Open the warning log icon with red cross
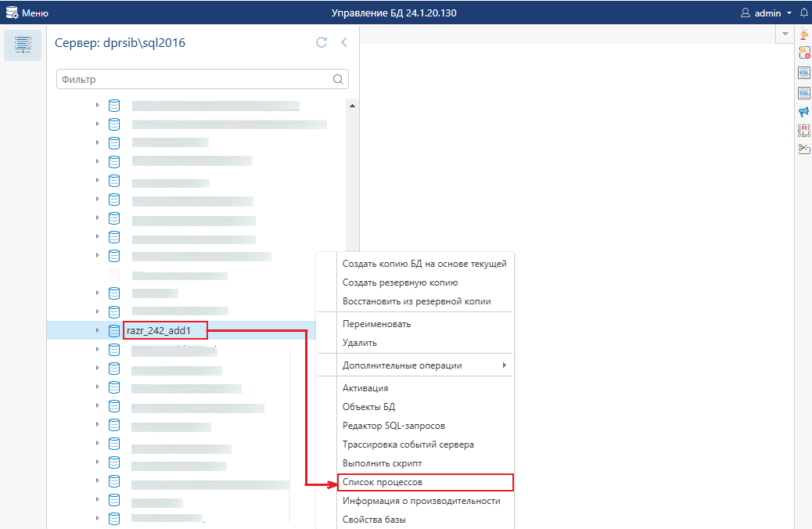The image size is (812, 529). click(803, 52)
